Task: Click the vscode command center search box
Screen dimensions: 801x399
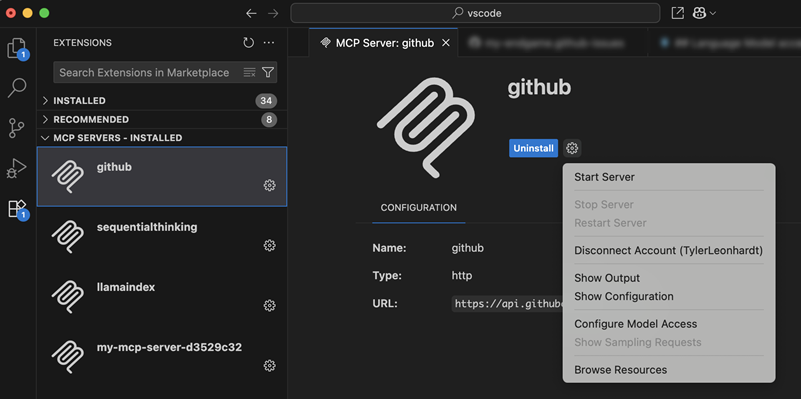Action: pyautogui.click(x=475, y=13)
